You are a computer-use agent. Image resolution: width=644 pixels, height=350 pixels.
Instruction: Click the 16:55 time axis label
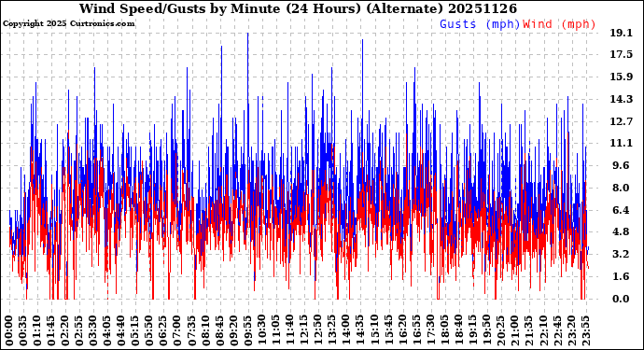[x=416, y=330]
